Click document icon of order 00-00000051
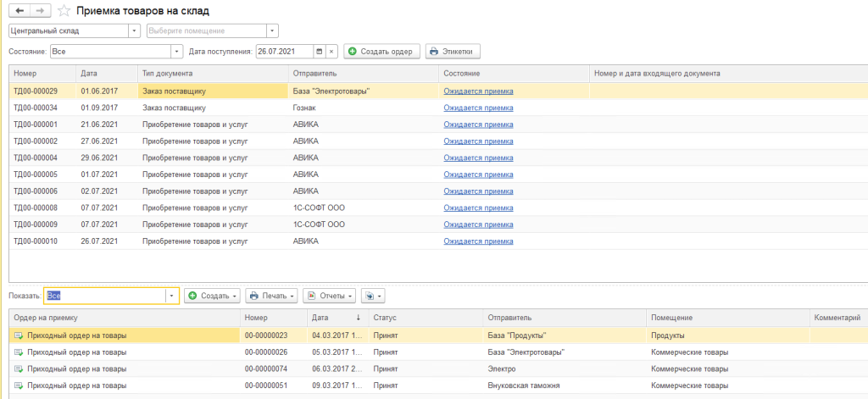This screenshot has height=399, width=868. [x=18, y=385]
